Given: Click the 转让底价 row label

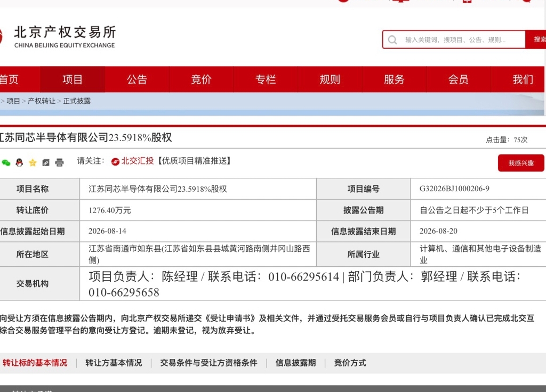Looking at the screenshot, I should (x=33, y=210).
